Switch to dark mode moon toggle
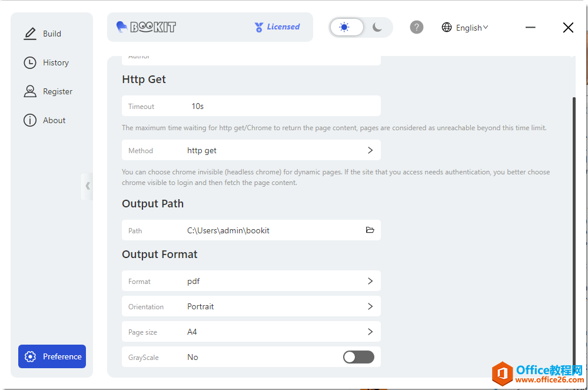Viewport: 588px width, 390px height. [x=377, y=27]
